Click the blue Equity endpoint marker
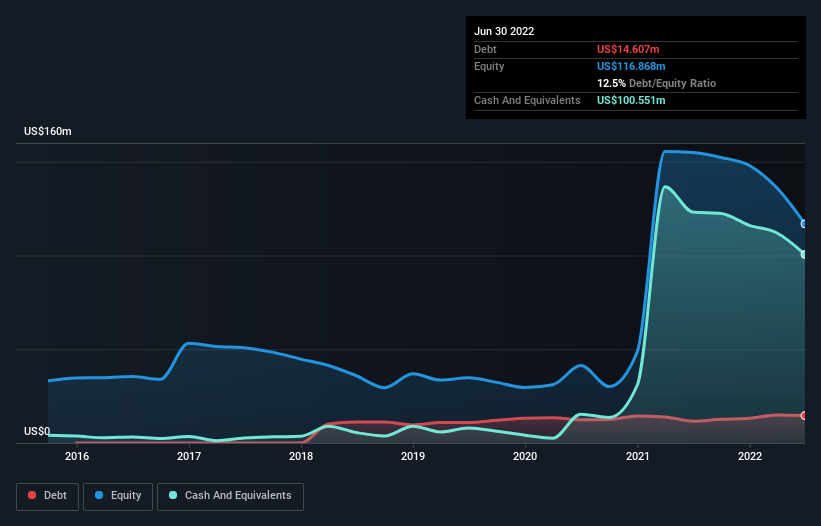Image resolution: width=821 pixels, height=526 pixels. click(804, 224)
